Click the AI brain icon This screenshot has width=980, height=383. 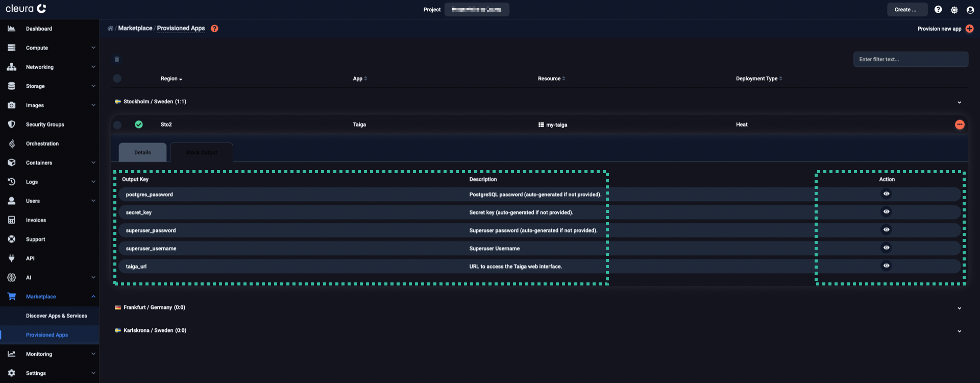click(x=11, y=277)
